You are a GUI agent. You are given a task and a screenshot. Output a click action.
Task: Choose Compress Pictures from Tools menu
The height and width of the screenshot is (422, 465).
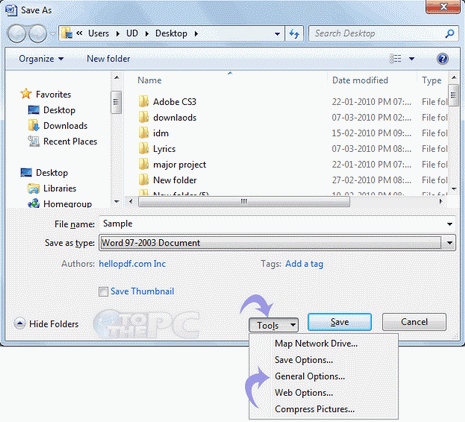[x=314, y=409]
